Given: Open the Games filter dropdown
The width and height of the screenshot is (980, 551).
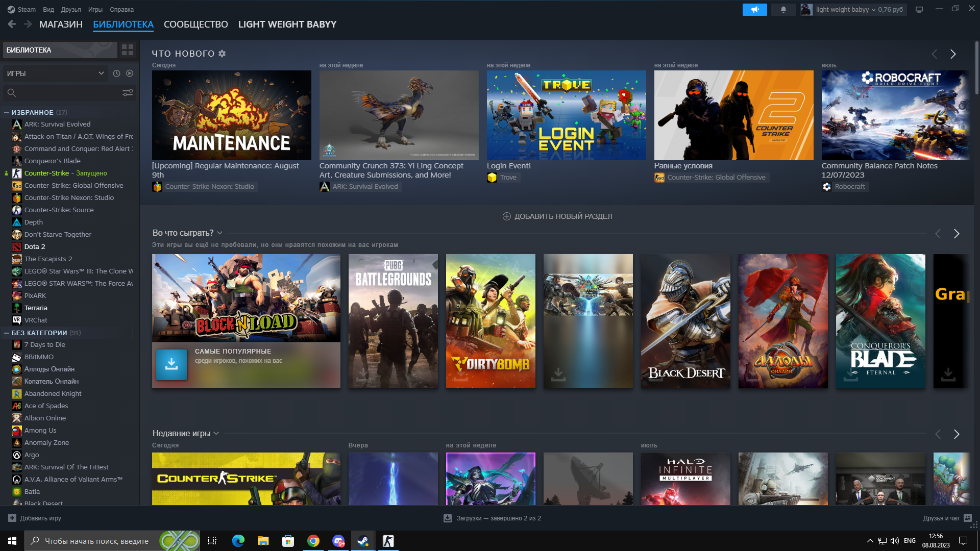Looking at the screenshot, I should tap(55, 73).
